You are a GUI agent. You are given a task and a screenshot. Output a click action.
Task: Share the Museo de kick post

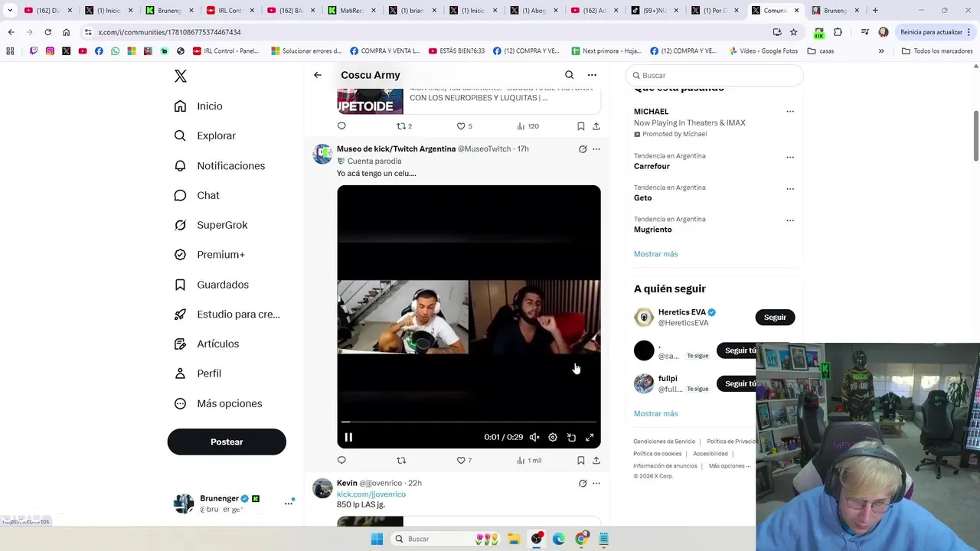click(596, 460)
